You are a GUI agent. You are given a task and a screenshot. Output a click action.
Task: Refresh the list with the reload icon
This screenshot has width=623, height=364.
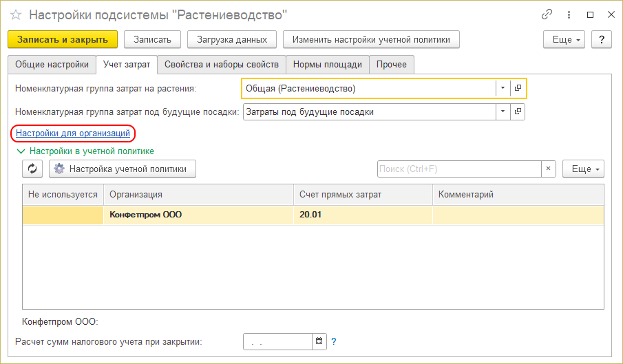tap(32, 169)
